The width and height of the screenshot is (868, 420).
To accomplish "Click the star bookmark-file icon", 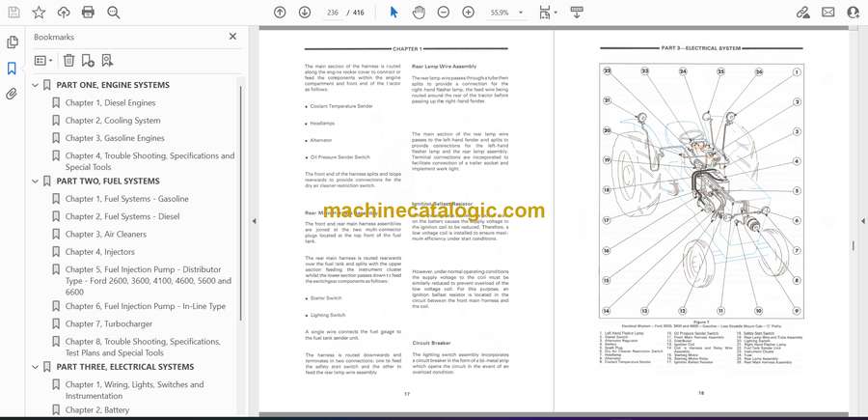I will [39, 13].
